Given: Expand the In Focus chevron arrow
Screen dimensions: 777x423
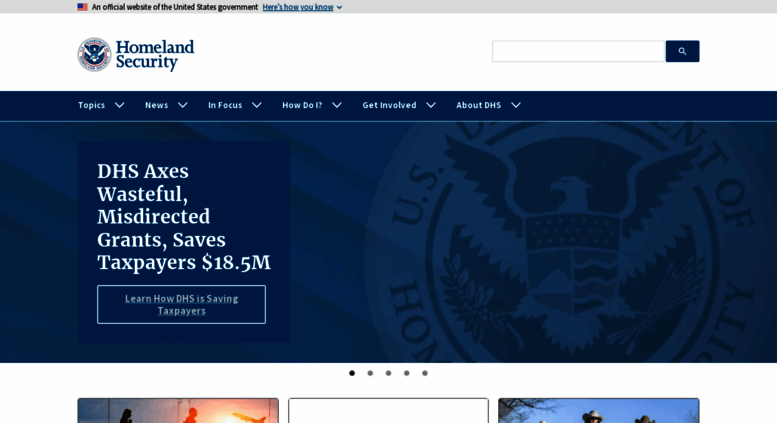Looking at the screenshot, I should pos(257,105).
